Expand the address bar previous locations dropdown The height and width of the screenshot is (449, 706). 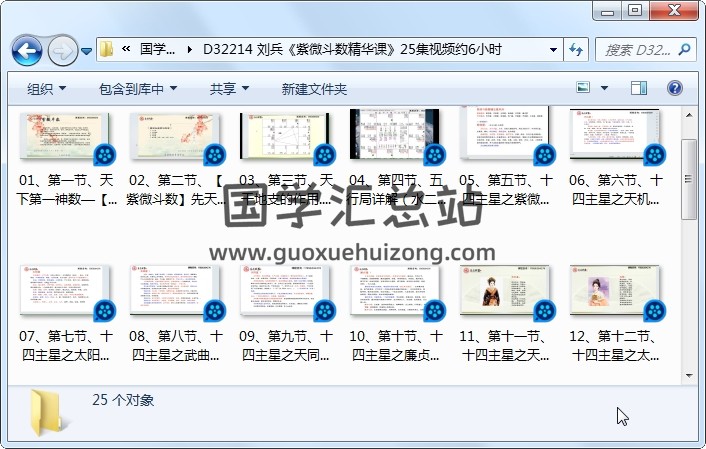click(x=554, y=49)
